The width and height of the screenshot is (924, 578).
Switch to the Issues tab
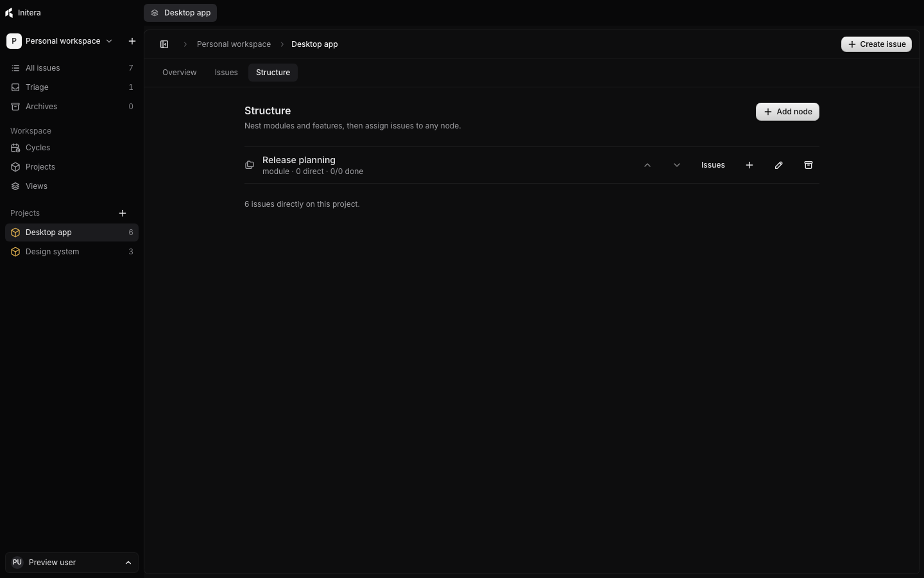pos(227,73)
